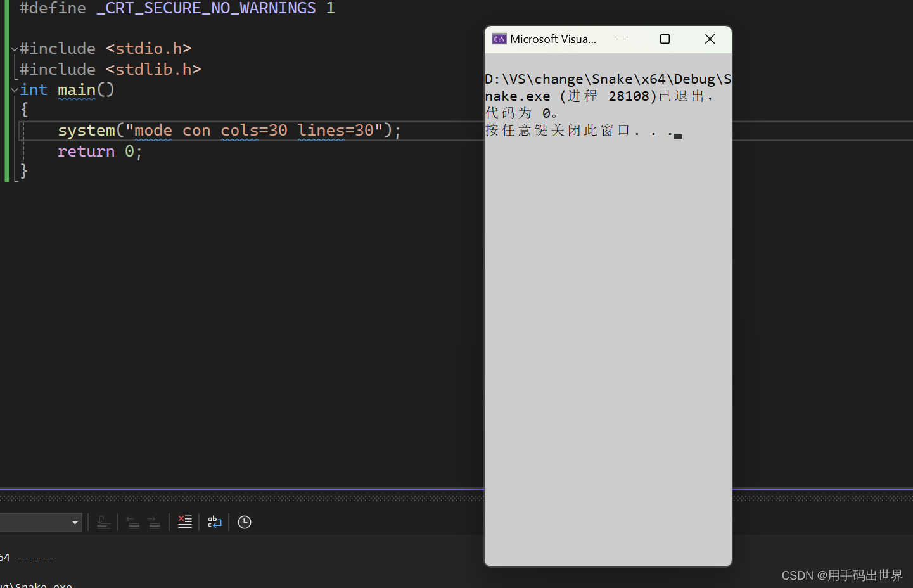913x588 pixels.
Task: Click the Clear All icon in the Output toolbar
Action: click(184, 521)
